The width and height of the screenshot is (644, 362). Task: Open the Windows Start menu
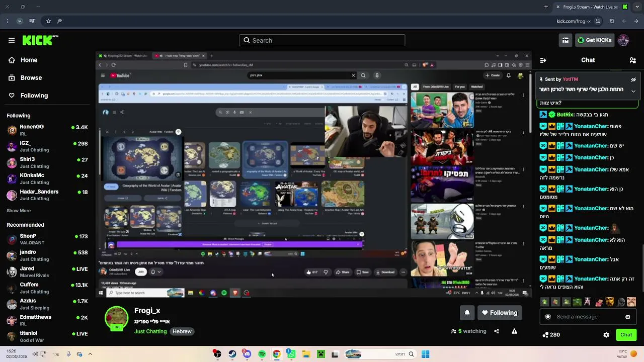tap(425, 354)
